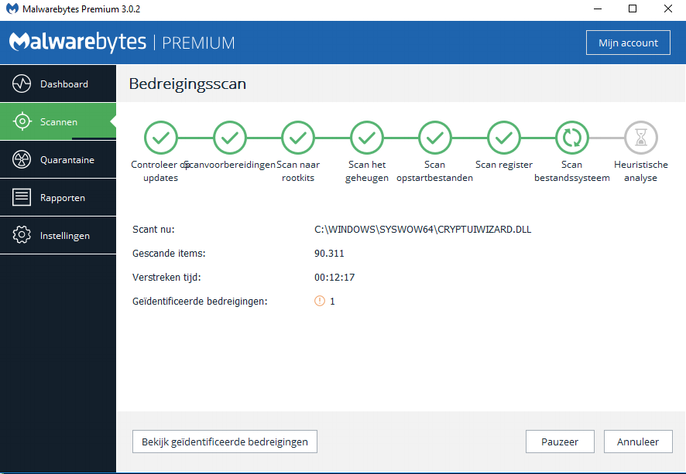Click the Quarantaine radiation icon
686x474 pixels.
21,159
